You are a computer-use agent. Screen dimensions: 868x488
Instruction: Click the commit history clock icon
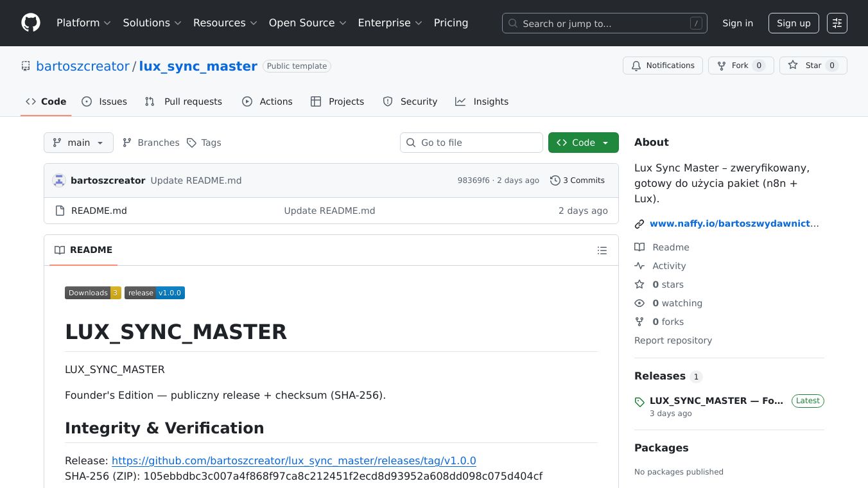555,180
